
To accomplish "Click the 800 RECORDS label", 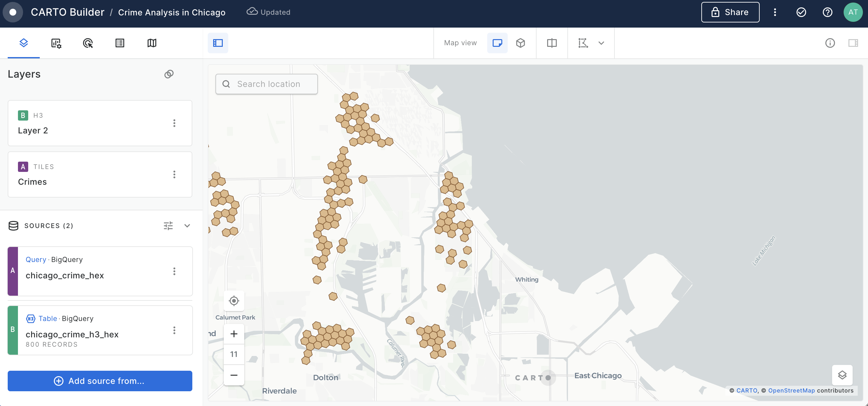I will [x=52, y=344].
